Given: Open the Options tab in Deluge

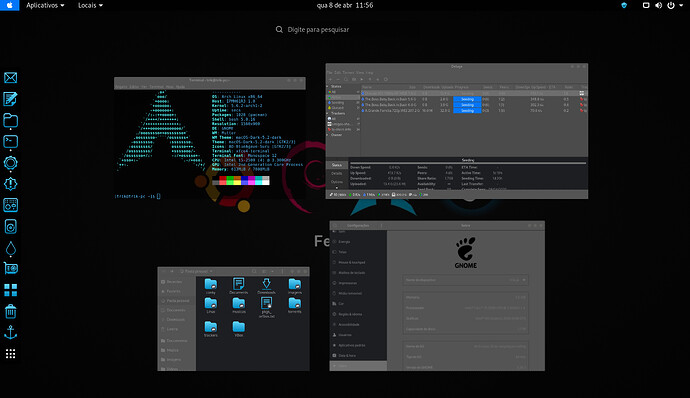Looking at the screenshot, I should tap(337, 182).
